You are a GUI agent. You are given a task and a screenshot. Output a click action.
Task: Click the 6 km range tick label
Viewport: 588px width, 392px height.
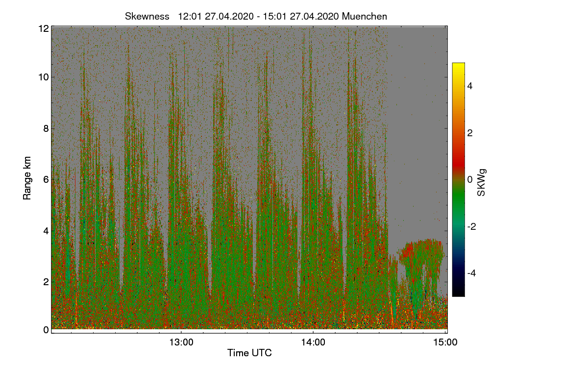pyautogui.click(x=46, y=179)
